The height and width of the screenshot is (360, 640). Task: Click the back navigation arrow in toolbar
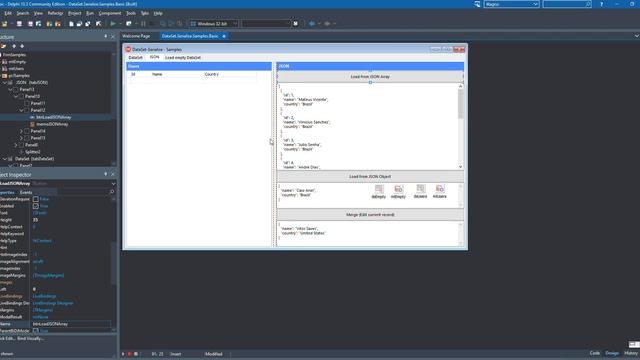pos(312,24)
